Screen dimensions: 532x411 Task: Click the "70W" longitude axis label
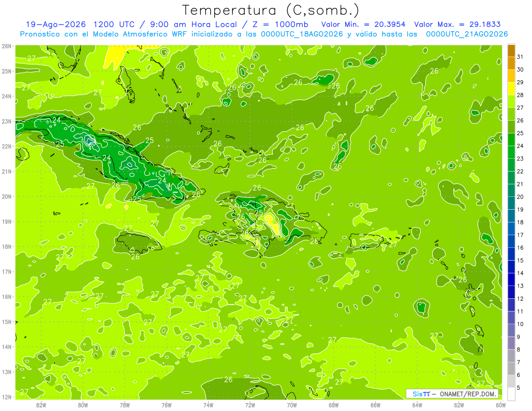292,405
